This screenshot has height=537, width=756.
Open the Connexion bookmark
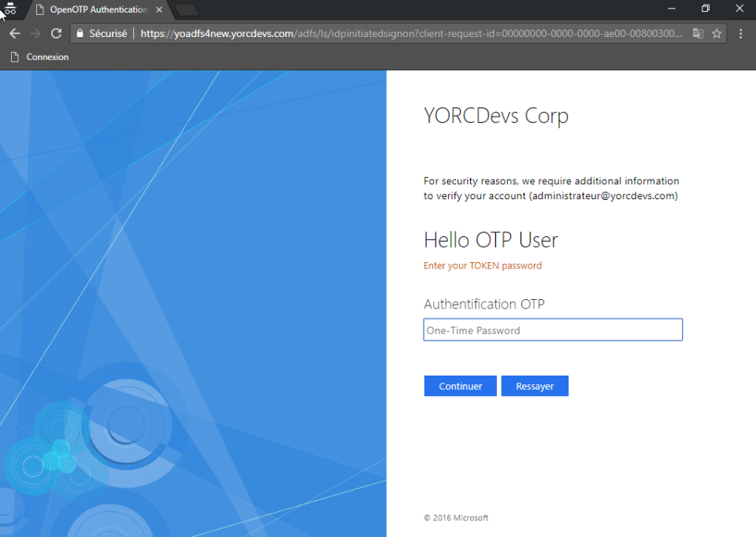[40, 57]
